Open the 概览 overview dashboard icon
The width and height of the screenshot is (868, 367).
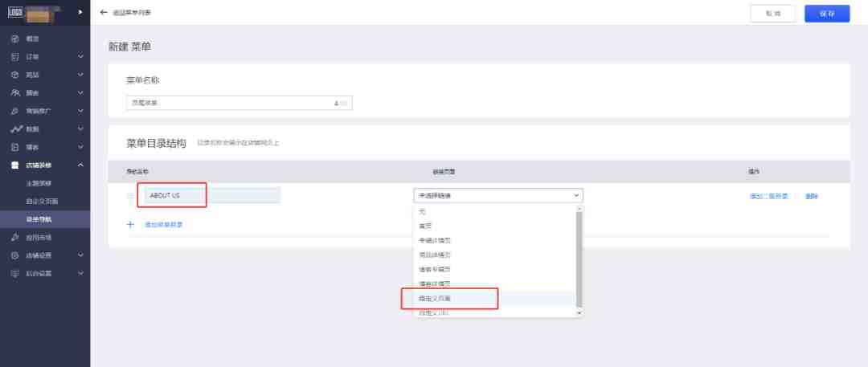15,39
